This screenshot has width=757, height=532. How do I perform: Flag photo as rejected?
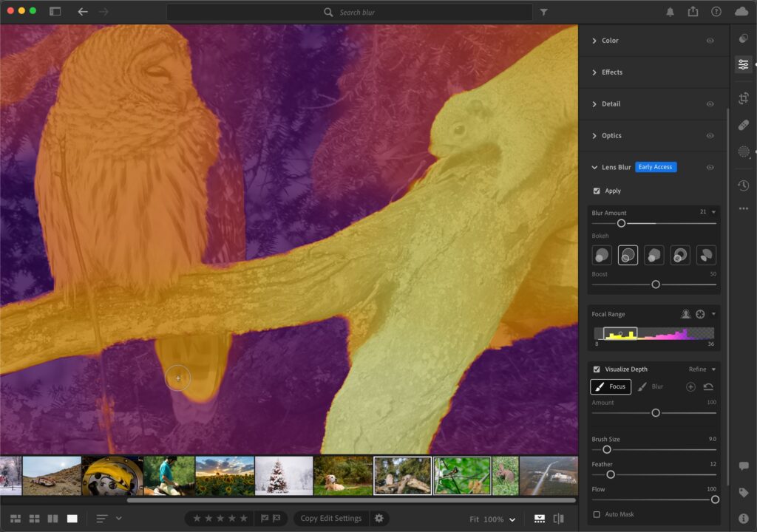click(276, 518)
